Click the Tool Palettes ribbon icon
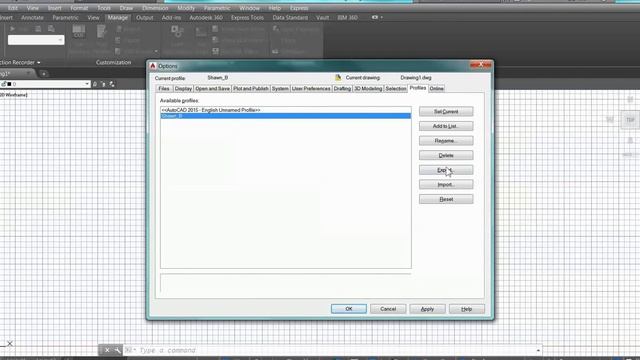 (101, 31)
